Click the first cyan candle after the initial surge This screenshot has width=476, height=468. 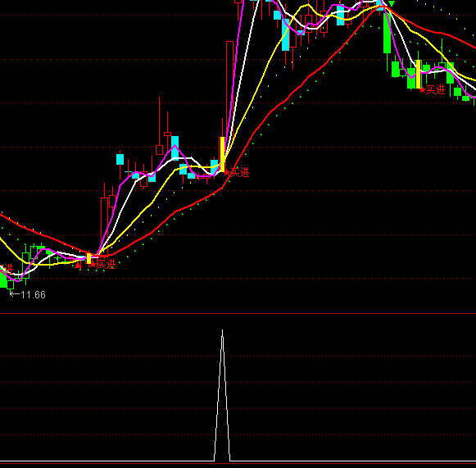pos(120,160)
